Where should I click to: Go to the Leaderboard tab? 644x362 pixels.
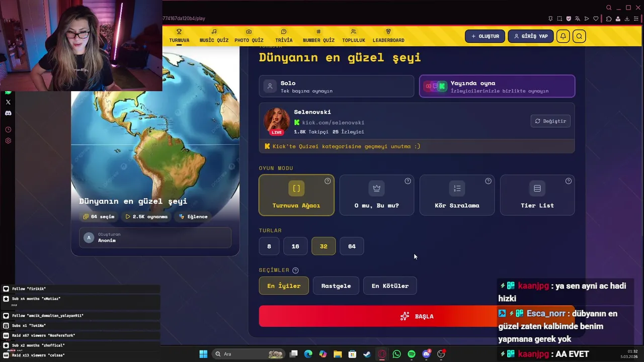pos(388,36)
